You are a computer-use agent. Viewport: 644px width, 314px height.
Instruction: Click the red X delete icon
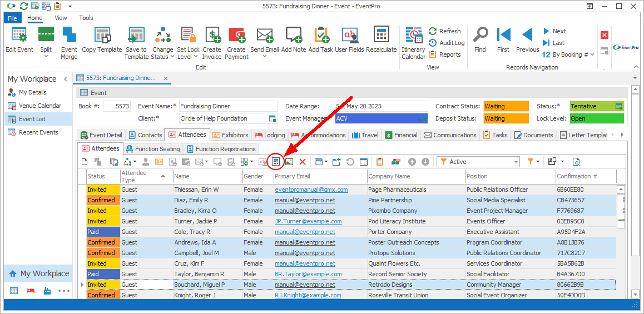click(x=303, y=162)
